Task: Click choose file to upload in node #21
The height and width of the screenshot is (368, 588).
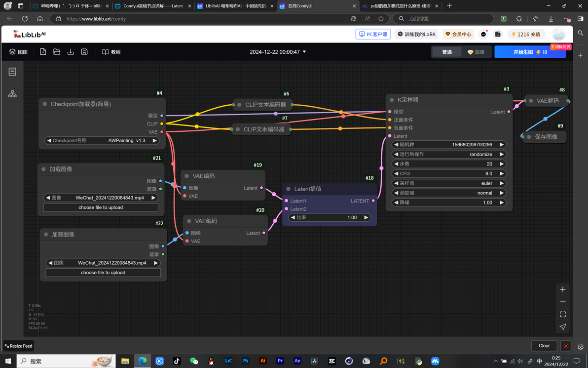Action: [101, 207]
